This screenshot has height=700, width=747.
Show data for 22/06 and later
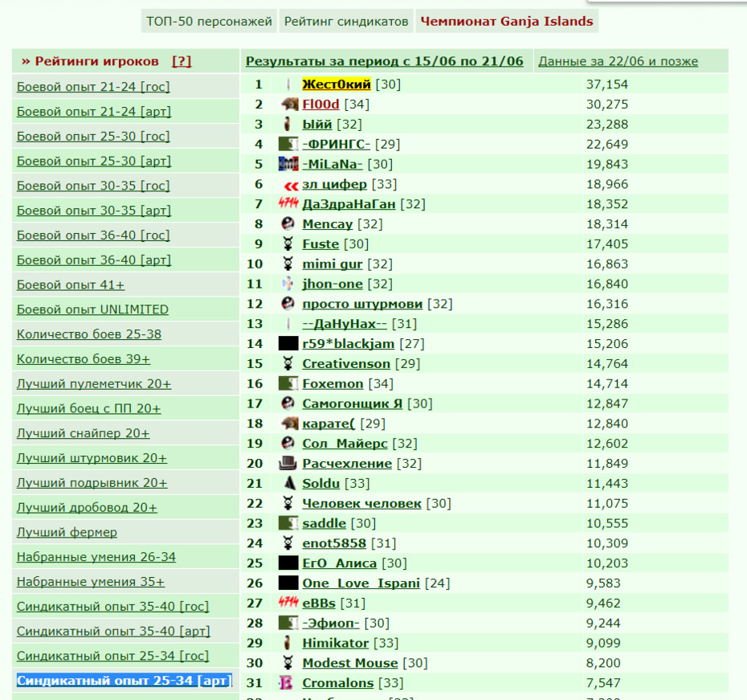[x=618, y=61]
